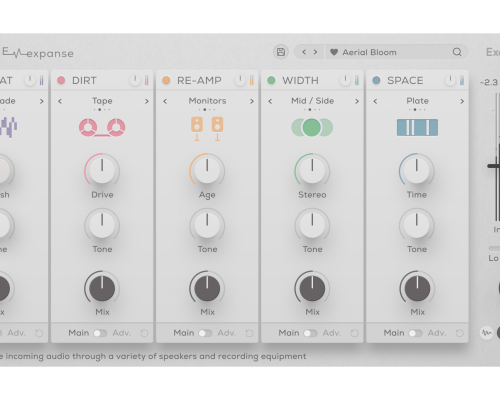Open the preset search magnifier

pyautogui.click(x=457, y=52)
